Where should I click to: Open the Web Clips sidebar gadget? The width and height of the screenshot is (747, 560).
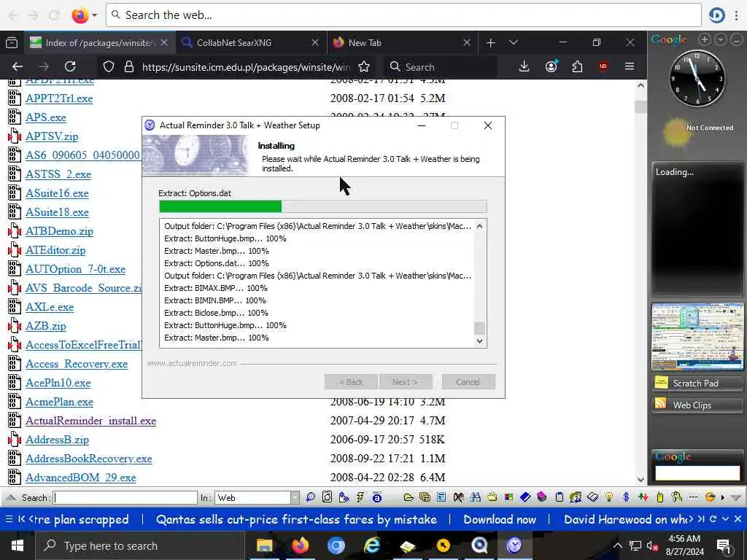[x=697, y=405]
